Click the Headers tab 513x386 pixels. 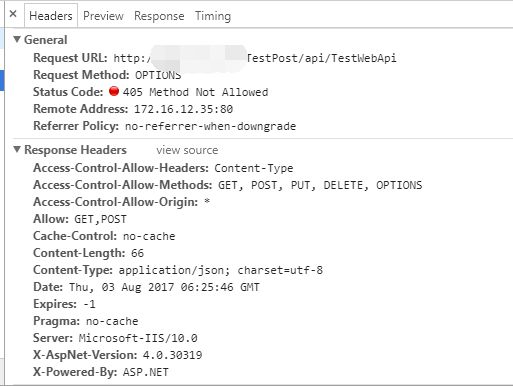(x=51, y=16)
